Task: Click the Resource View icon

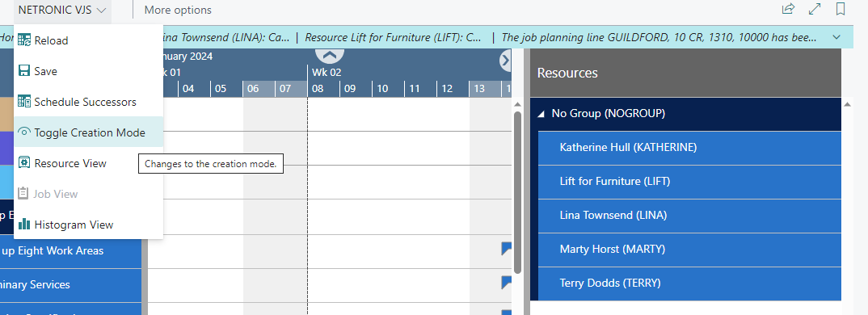Action: [23, 163]
